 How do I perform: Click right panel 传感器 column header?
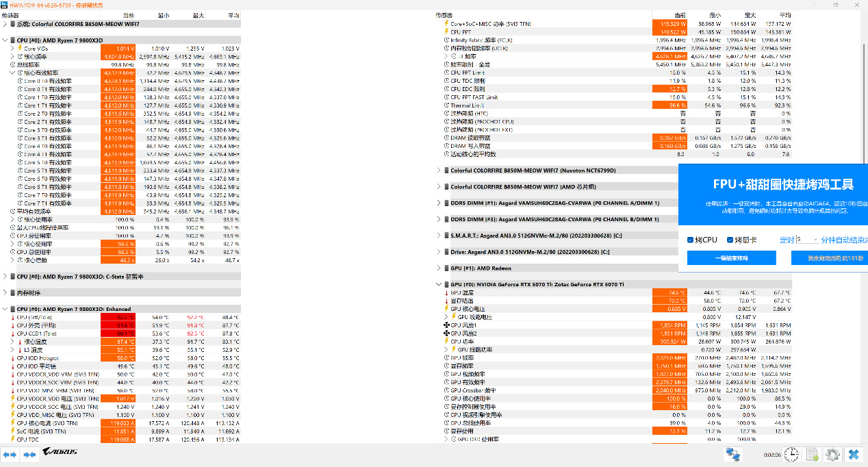pos(444,15)
